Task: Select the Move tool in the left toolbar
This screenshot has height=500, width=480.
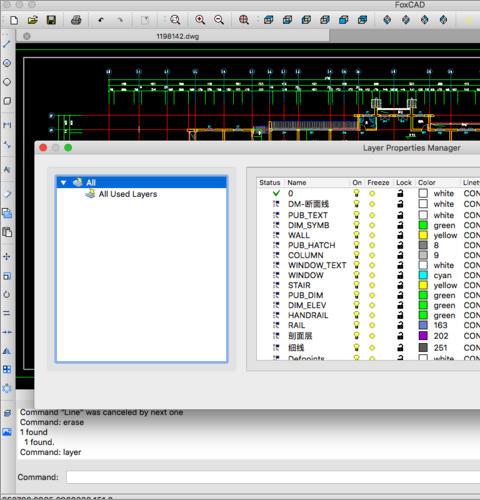Action: 7,256
